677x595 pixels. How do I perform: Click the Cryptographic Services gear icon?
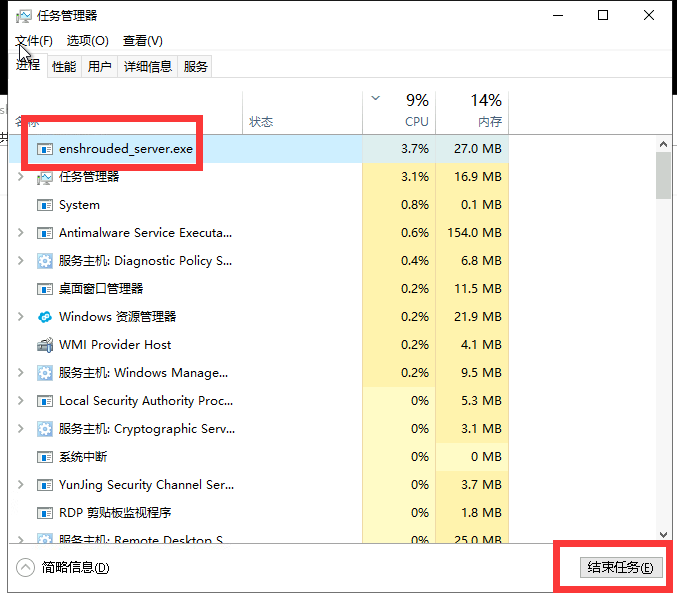(x=45, y=429)
